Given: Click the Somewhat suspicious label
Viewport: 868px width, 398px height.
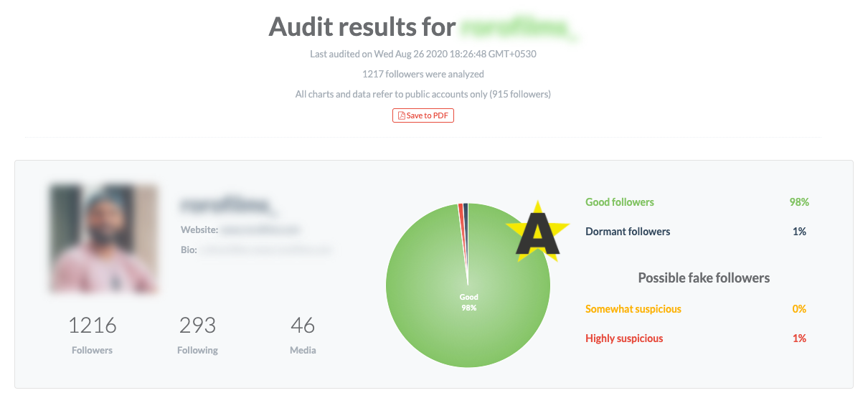Looking at the screenshot, I should [x=633, y=309].
